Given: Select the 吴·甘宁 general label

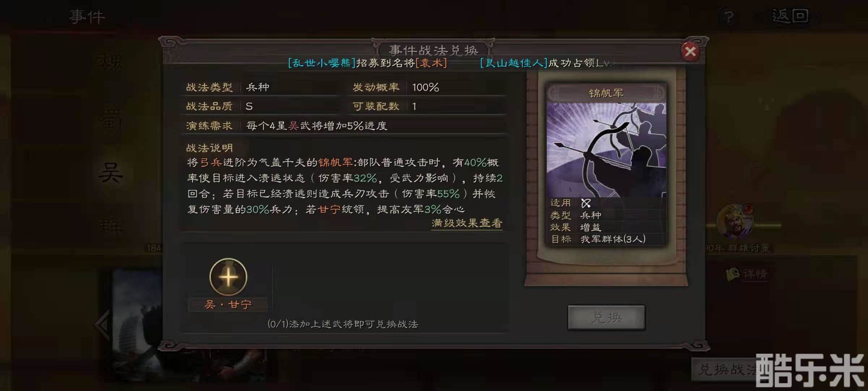Looking at the screenshot, I should point(228,304).
